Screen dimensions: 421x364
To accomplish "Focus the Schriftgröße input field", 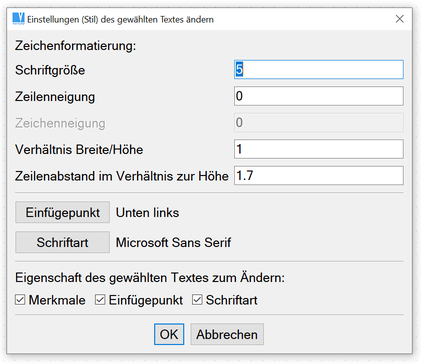I will 319,70.
